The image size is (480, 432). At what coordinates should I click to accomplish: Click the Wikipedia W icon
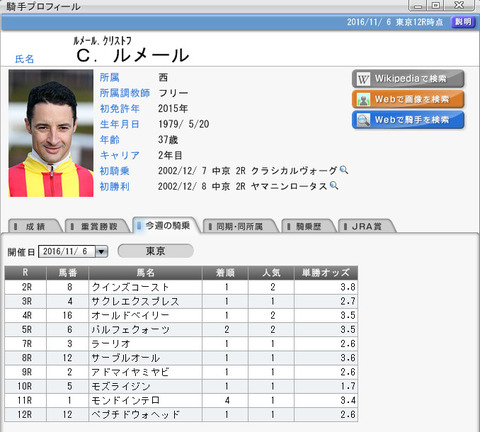[363, 80]
